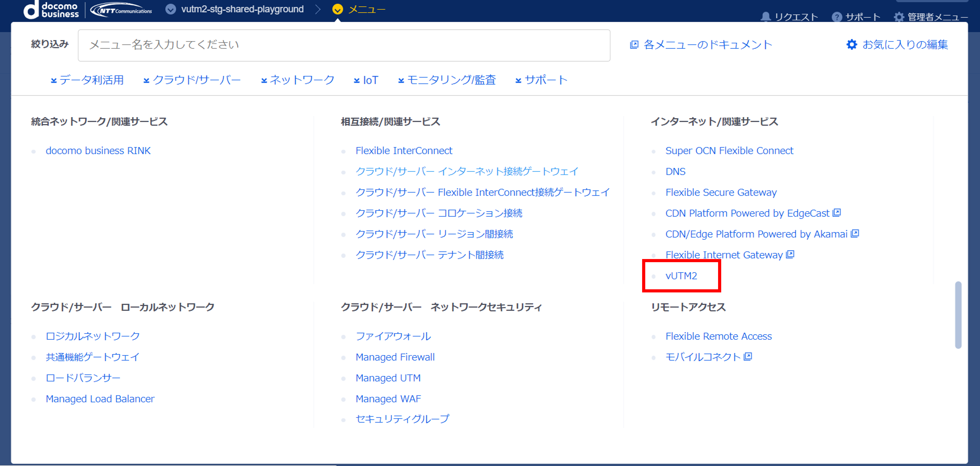This screenshot has height=466, width=980.
Task: Click external-link icon beside Akamai
Action: [x=855, y=233]
